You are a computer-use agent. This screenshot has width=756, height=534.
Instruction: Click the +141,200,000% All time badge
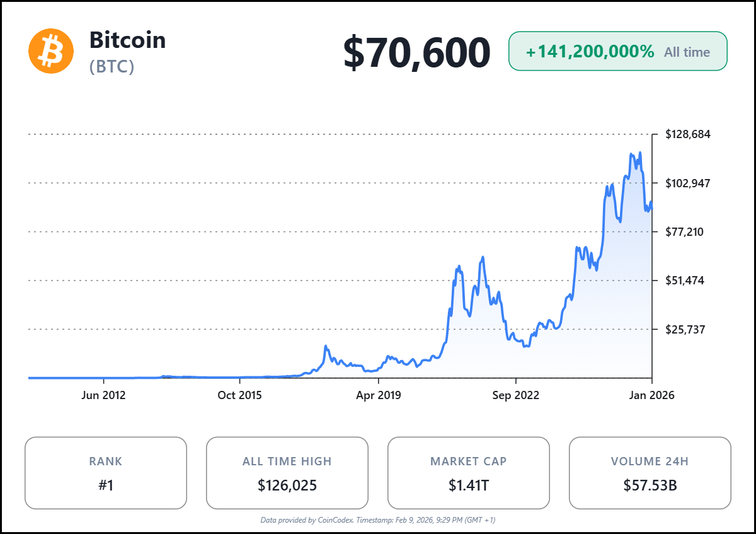click(617, 52)
